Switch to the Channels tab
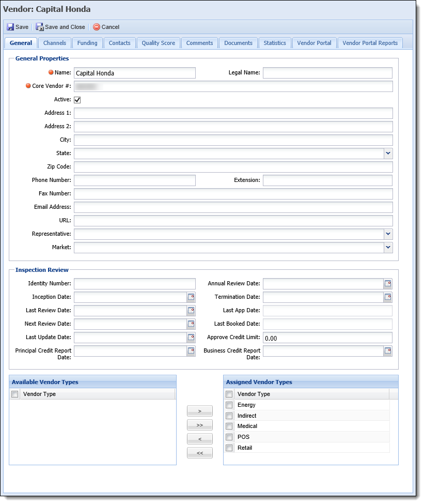The image size is (424, 504). [x=55, y=43]
